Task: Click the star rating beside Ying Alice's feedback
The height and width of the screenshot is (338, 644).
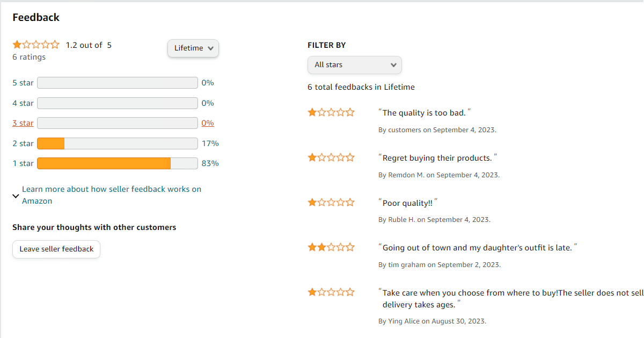Action: click(331, 292)
